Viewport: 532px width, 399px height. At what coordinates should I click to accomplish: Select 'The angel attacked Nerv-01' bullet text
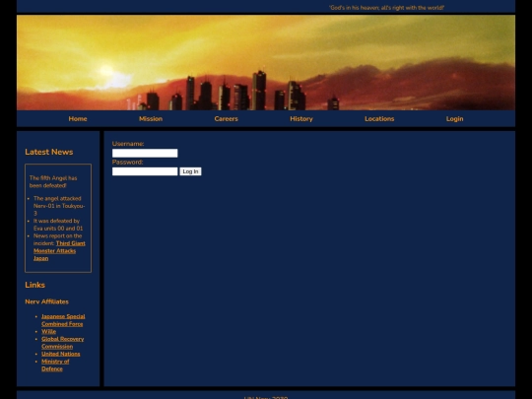pyautogui.click(x=59, y=206)
